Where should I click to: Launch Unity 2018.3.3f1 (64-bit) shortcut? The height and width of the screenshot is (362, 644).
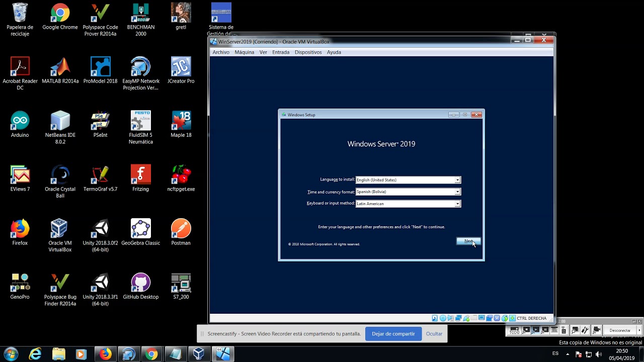(100, 289)
